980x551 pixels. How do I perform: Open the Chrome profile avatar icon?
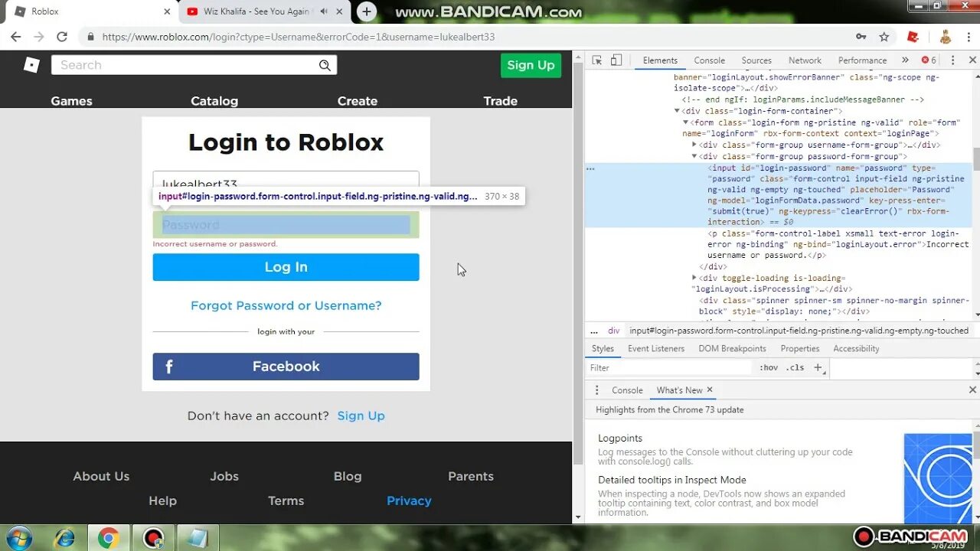point(945,37)
